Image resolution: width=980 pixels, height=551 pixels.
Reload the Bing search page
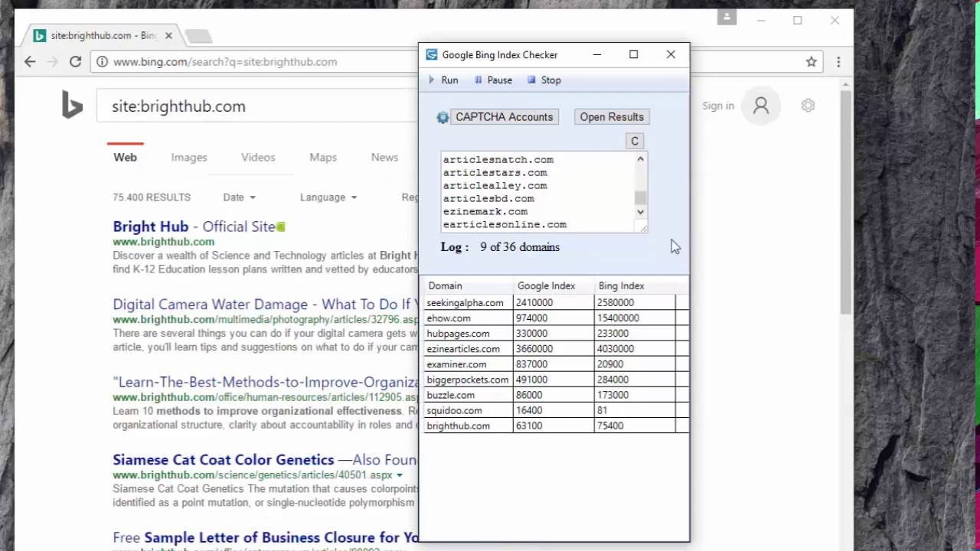tap(75, 62)
